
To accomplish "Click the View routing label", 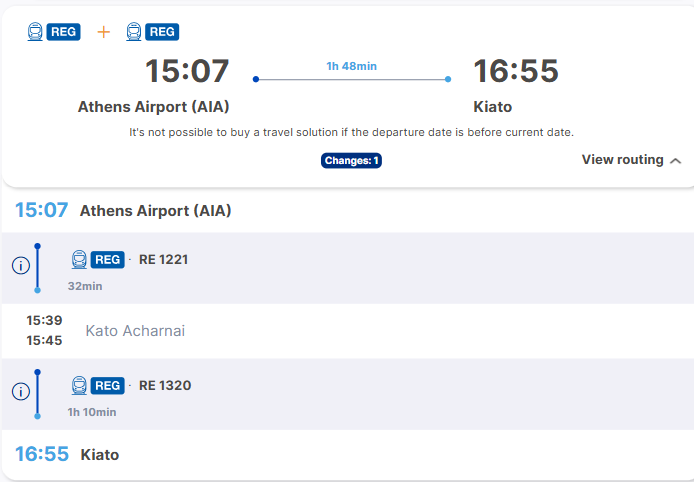I will click(622, 160).
